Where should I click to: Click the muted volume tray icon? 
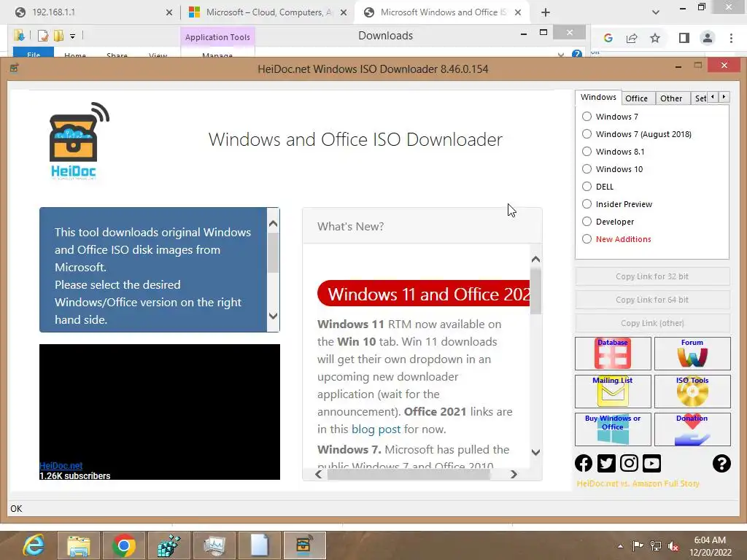pyautogui.click(x=673, y=546)
